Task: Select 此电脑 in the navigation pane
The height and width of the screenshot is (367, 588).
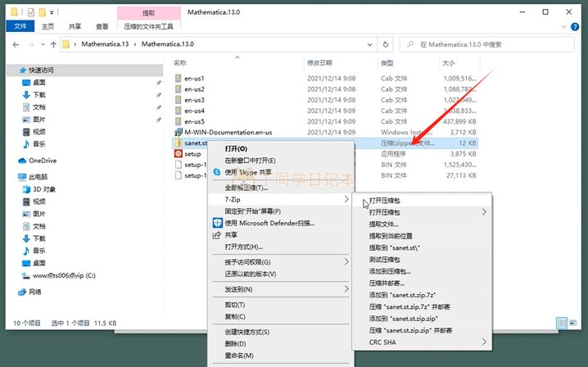Action: pos(38,176)
